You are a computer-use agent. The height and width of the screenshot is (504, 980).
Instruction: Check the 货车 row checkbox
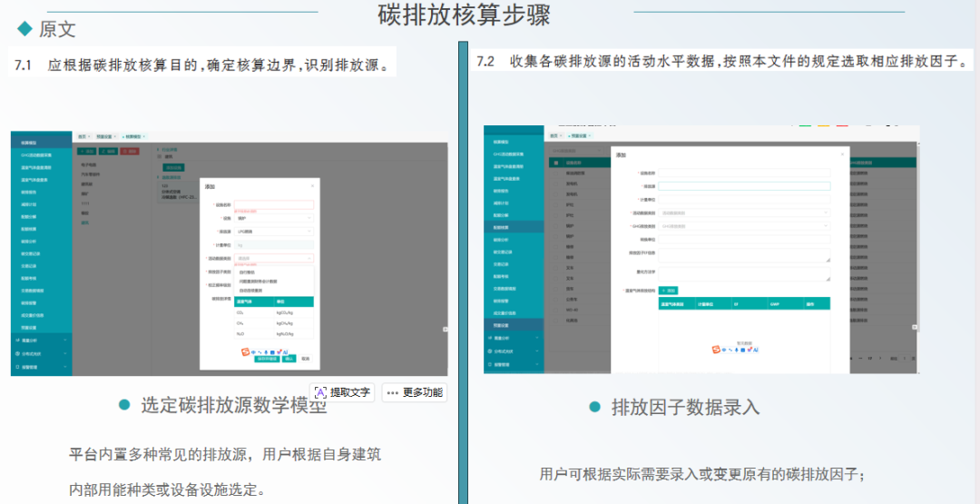[x=555, y=288]
